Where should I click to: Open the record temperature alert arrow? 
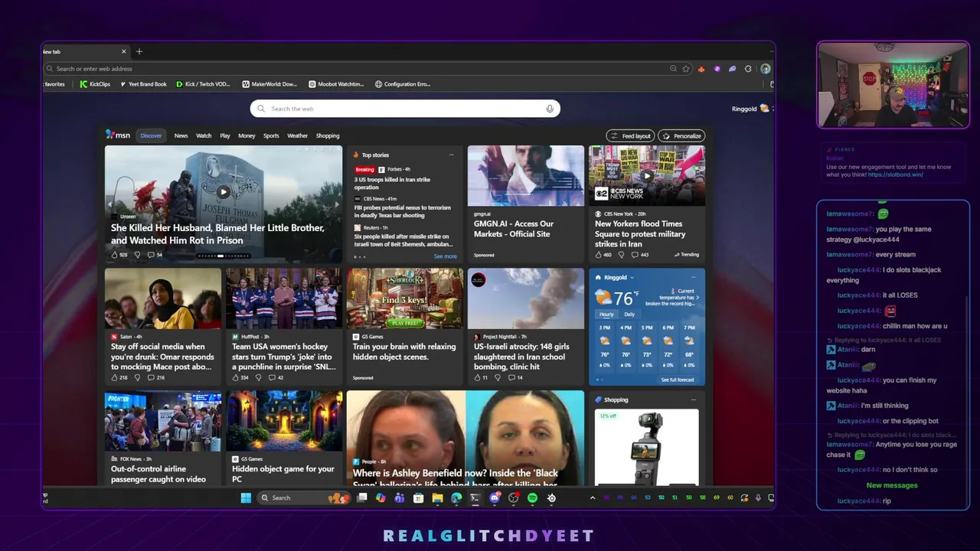point(697,297)
